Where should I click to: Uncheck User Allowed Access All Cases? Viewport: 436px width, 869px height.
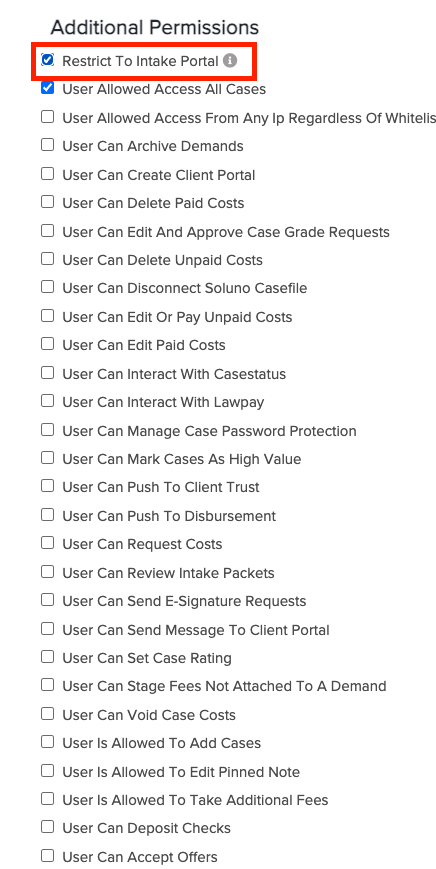pos(48,88)
